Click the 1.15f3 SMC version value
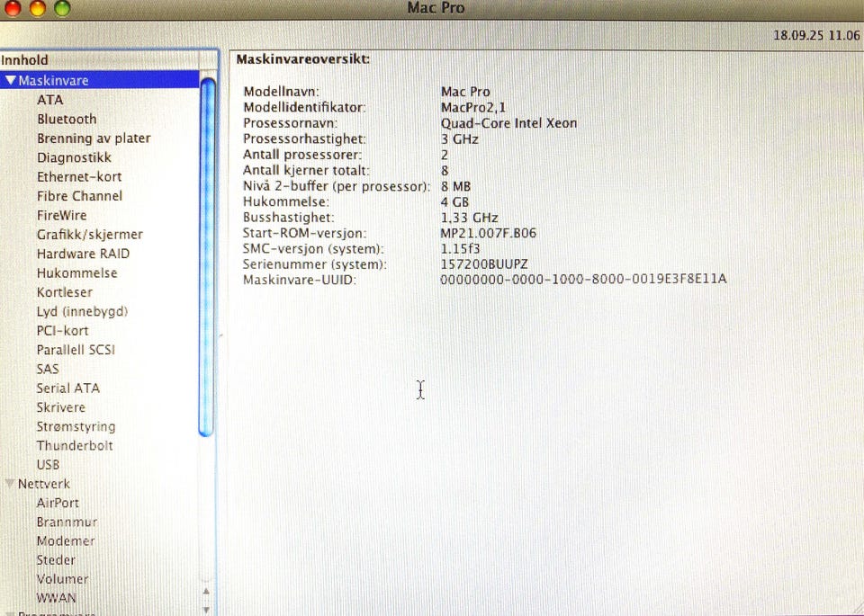Screen dimensions: 864x616 [x=460, y=249]
